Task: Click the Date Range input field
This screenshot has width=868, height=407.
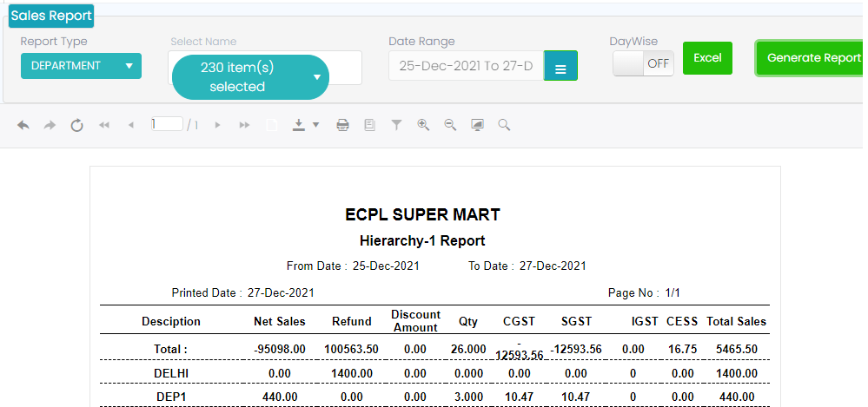Action: tap(466, 66)
